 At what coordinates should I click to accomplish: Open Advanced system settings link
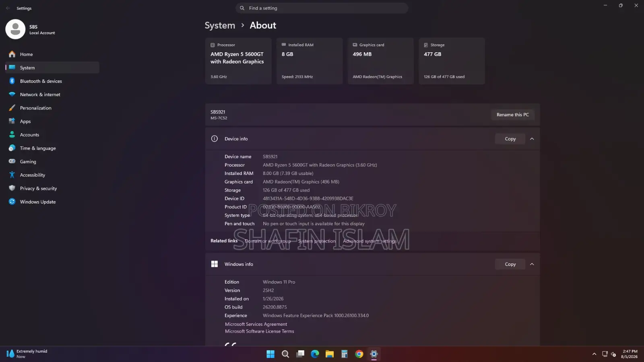(x=370, y=241)
